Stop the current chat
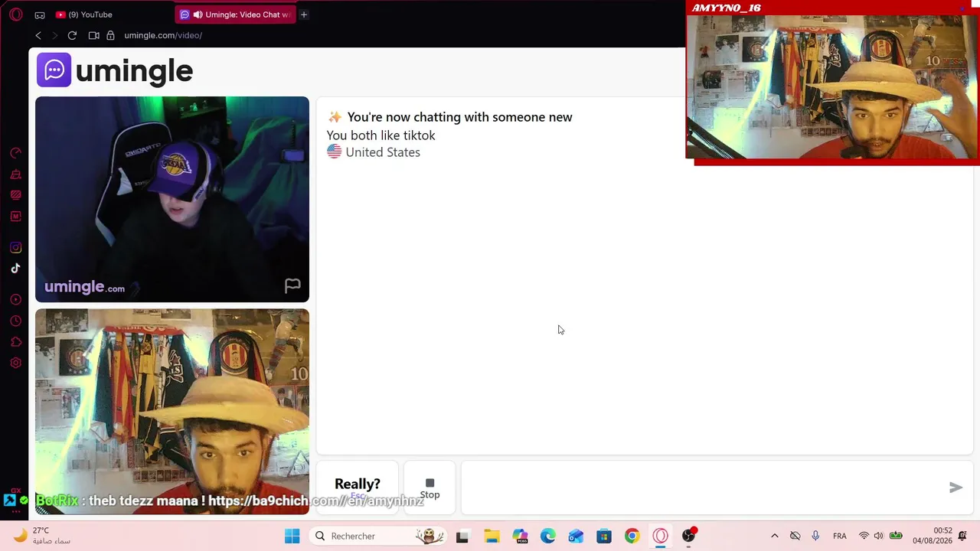 430,487
